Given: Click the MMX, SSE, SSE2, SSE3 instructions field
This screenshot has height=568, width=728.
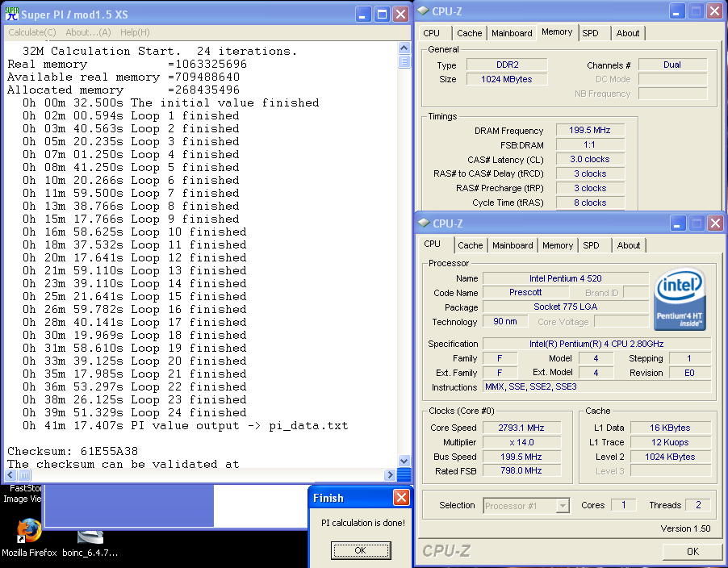Looking at the screenshot, I should 596,386.
